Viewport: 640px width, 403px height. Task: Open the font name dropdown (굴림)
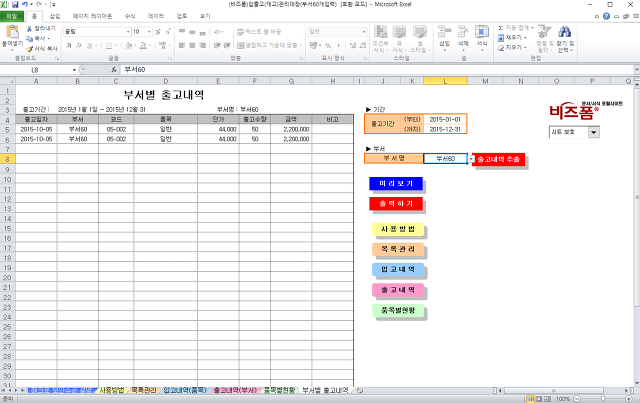click(128, 31)
